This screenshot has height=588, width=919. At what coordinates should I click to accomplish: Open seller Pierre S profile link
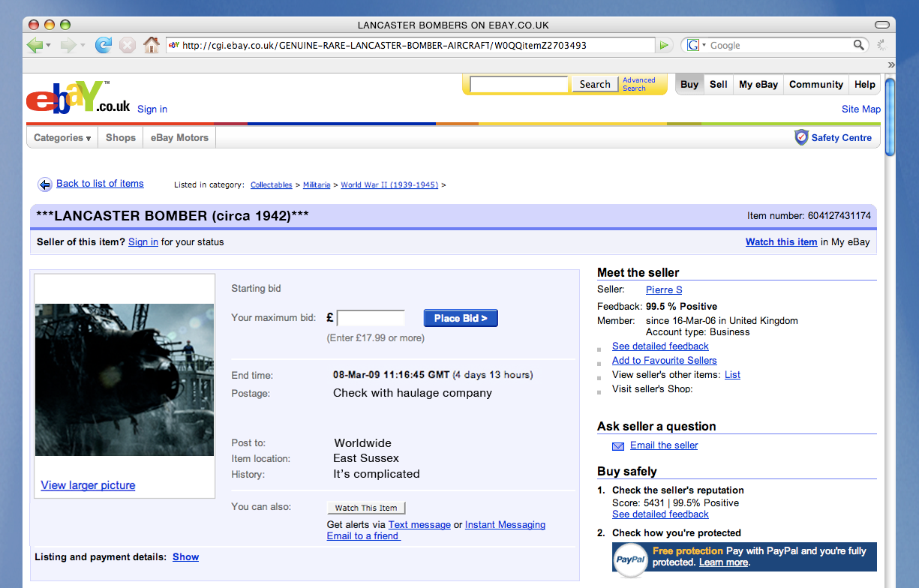pos(664,290)
